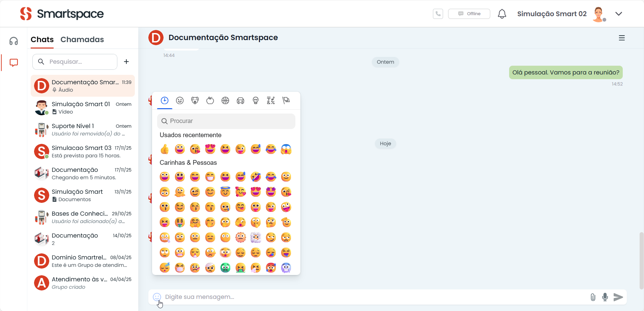The width and height of the screenshot is (644, 311).
Task: Open the conversation hamburger menu
Action: 622,38
